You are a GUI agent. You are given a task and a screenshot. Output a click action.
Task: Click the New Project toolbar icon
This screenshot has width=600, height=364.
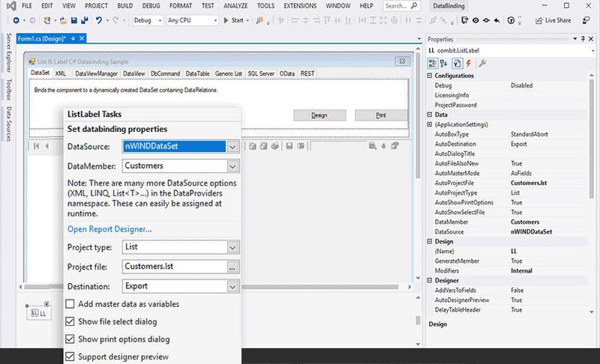point(47,20)
